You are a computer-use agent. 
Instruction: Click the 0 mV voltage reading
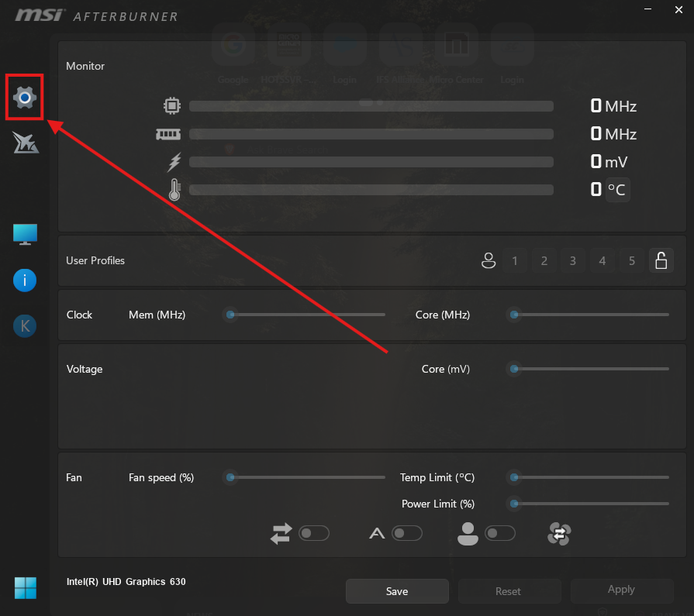(x=609, y=162)
